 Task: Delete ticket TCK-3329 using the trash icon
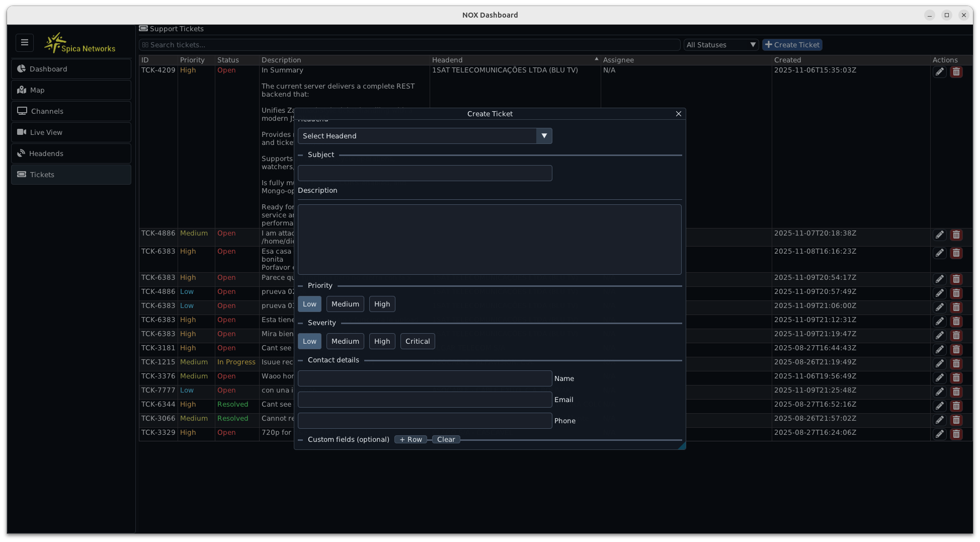pos(956,434)
